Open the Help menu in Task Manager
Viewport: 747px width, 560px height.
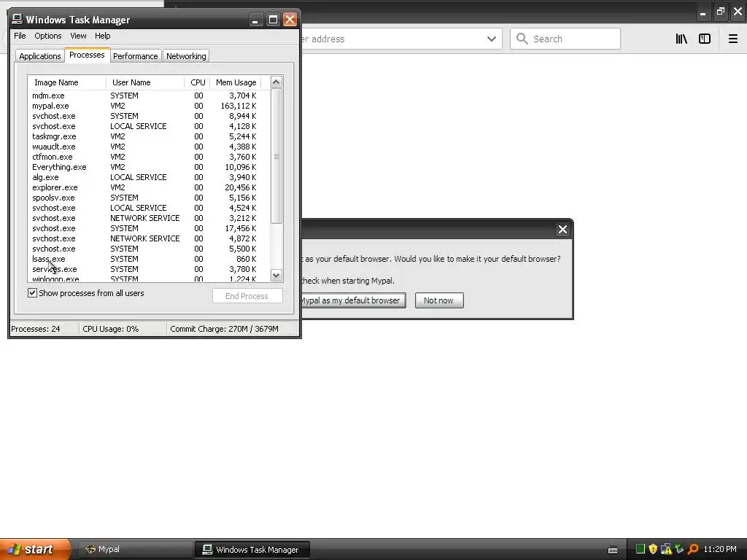[x=102, y=36]
